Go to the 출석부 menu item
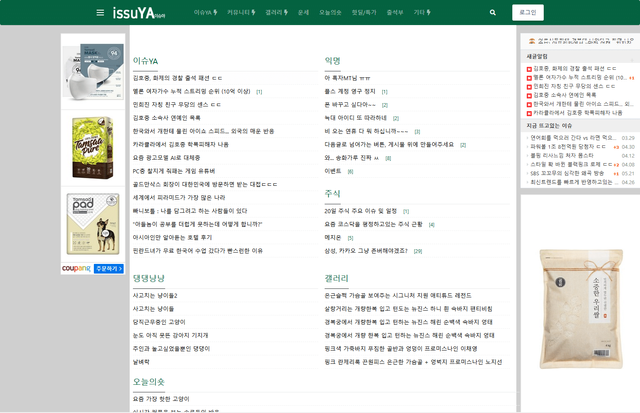Image resolution: width=640 pixels, height=413 pixels. (394, 13)
